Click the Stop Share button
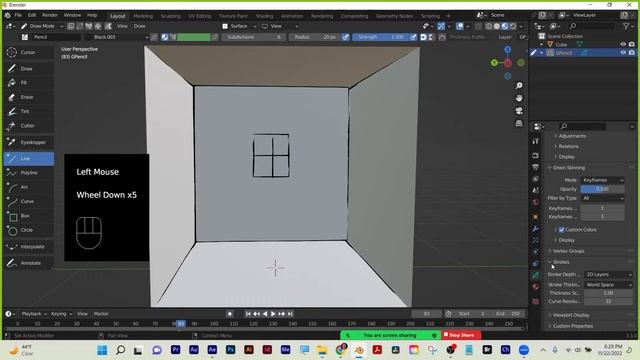The height and width of the screenshot is (360, 640). (x=461, y=335)
